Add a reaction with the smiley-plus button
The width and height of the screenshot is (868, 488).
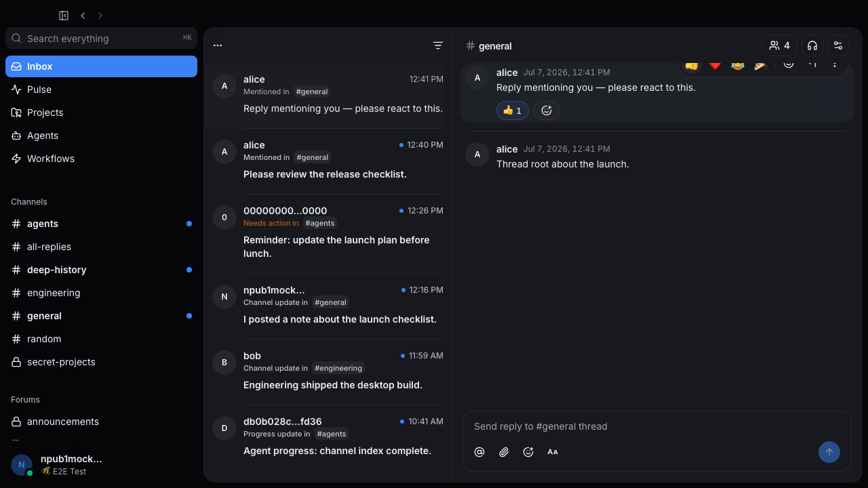click(x=547, y=110)
